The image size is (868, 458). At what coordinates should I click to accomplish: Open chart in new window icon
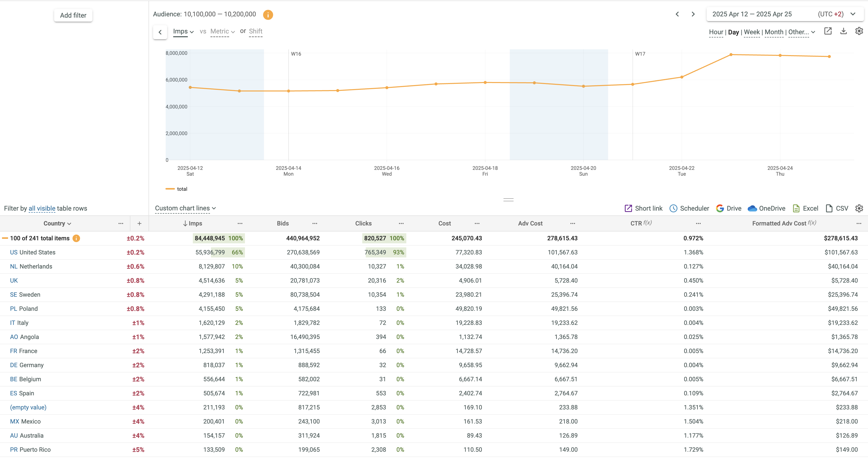[x=828, y=31]
